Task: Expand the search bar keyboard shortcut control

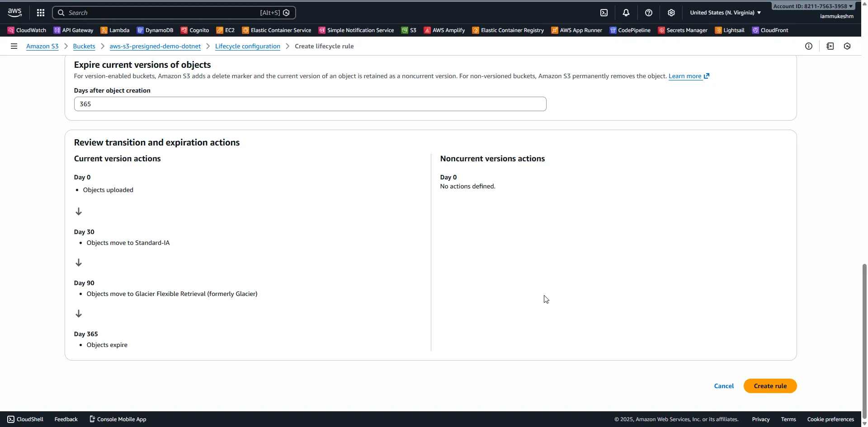Action: pyautogui.click(x=270, y=12)
